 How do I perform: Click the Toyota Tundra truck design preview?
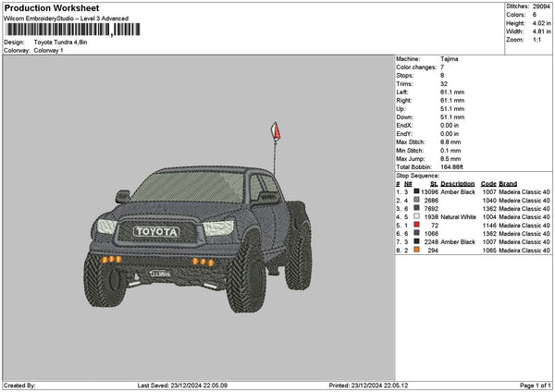[198, 217]
